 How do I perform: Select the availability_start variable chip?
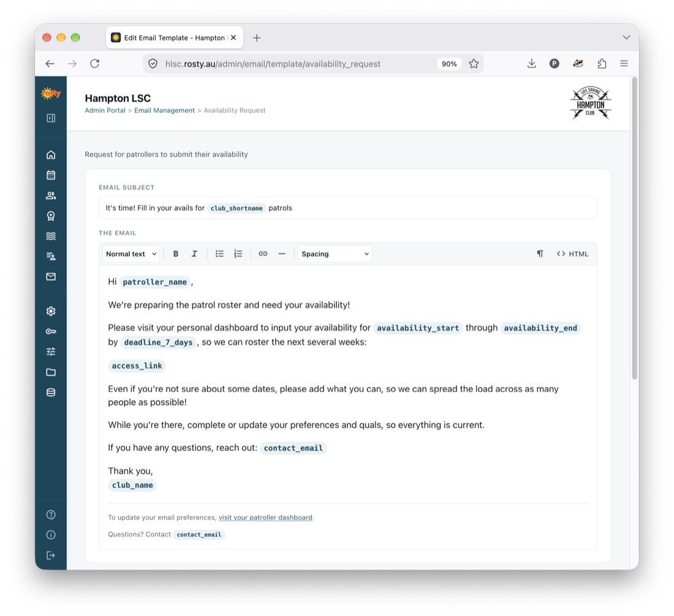pyautogui.click(x=418, y=328)
